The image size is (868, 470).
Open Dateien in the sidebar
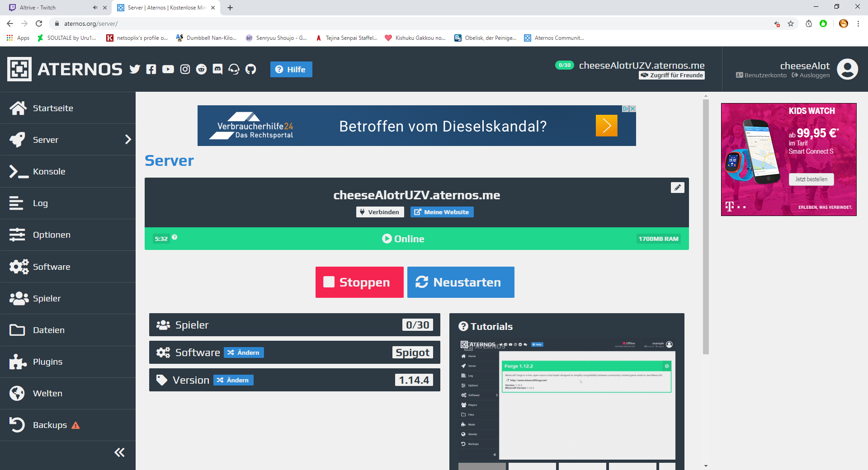click(x=68, y=330)
